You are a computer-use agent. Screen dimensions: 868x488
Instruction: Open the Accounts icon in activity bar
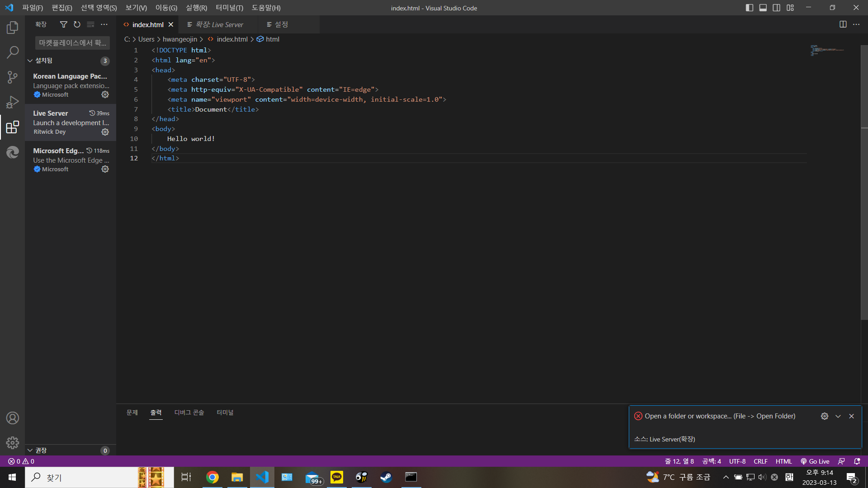[x=12, y=418]
